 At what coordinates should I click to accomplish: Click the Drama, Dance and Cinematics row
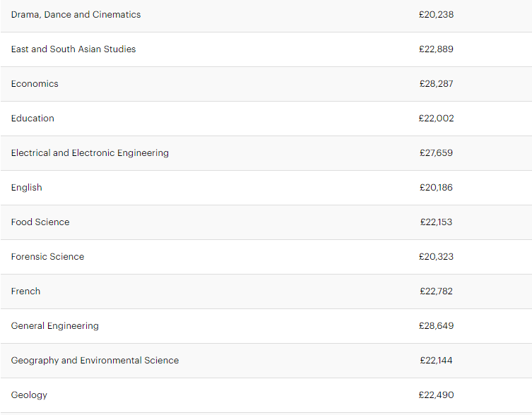(x=76, y=15)
